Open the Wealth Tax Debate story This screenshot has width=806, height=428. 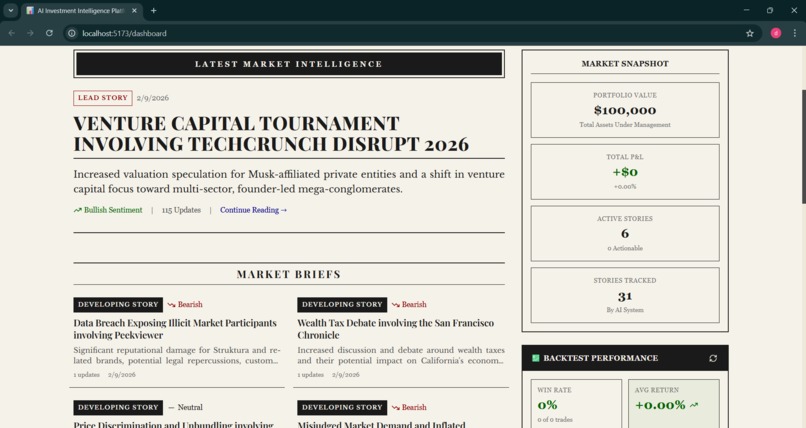click(395, 329)
